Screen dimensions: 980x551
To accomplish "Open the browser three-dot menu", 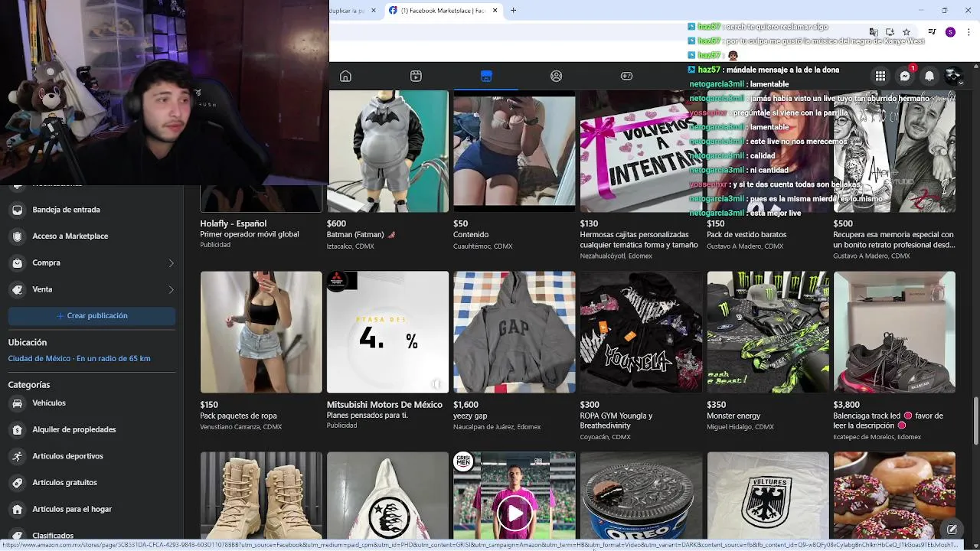I will click(x=969, y=32).
